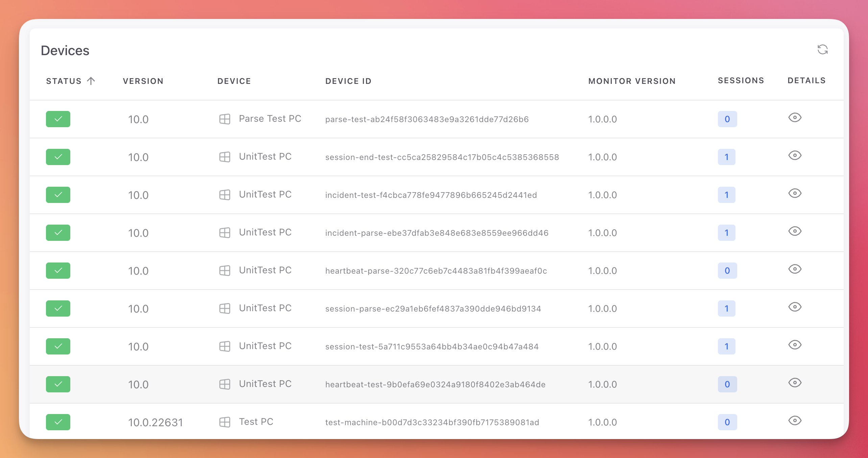Click the refresh icon above the table
868x458 pixels.
823,49
